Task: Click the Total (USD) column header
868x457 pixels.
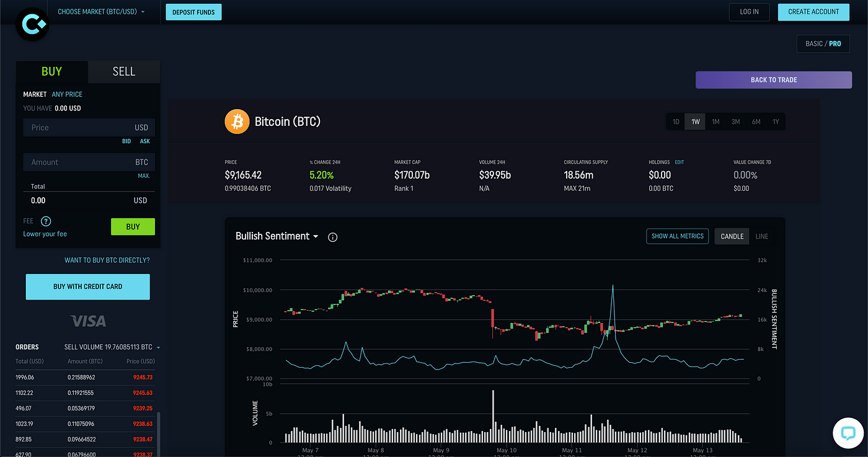Action: click(29, 362)
